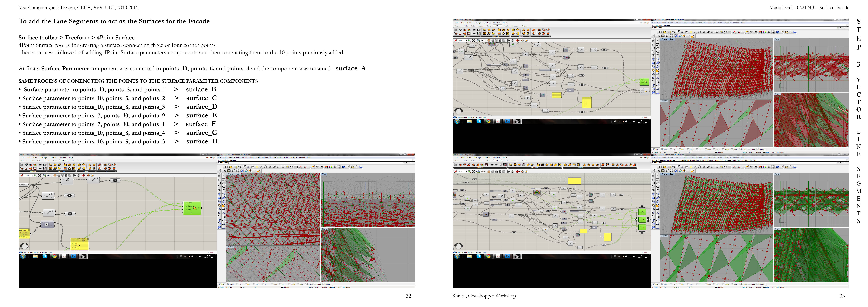Viewport: 868px width, 307px height.
Task: Select Mesh tab in the 51% Grasshopper window
Action: tap(506, 161)
